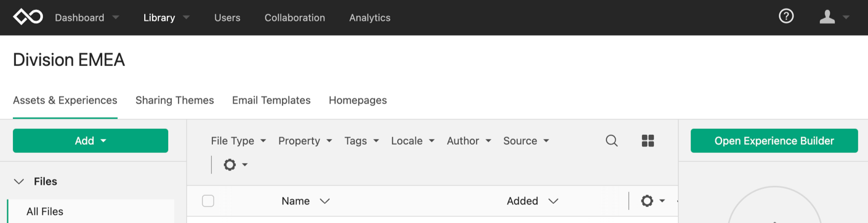Viewport: 868px width, 223px height.
Task: Open the help question mark icon
Action: (x=786, y=17)
